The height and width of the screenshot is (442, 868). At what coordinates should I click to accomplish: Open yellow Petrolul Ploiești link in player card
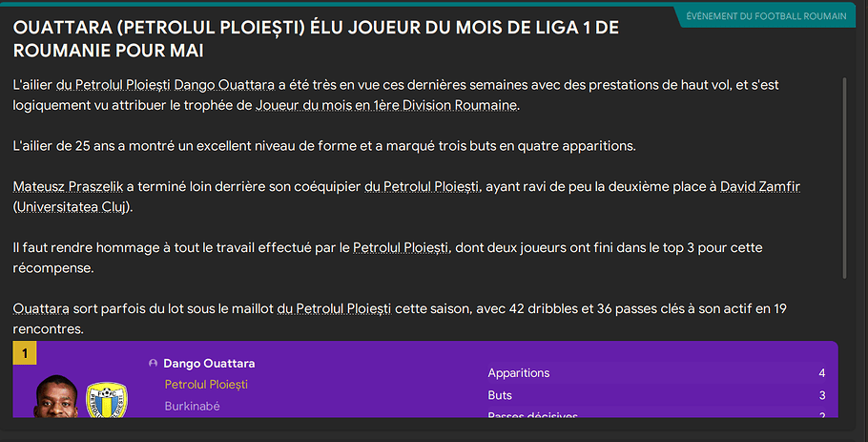click(x=206, y=385)
